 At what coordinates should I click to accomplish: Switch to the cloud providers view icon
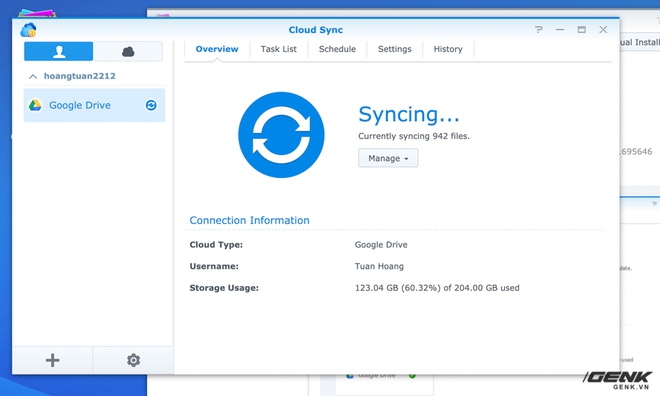128,51
